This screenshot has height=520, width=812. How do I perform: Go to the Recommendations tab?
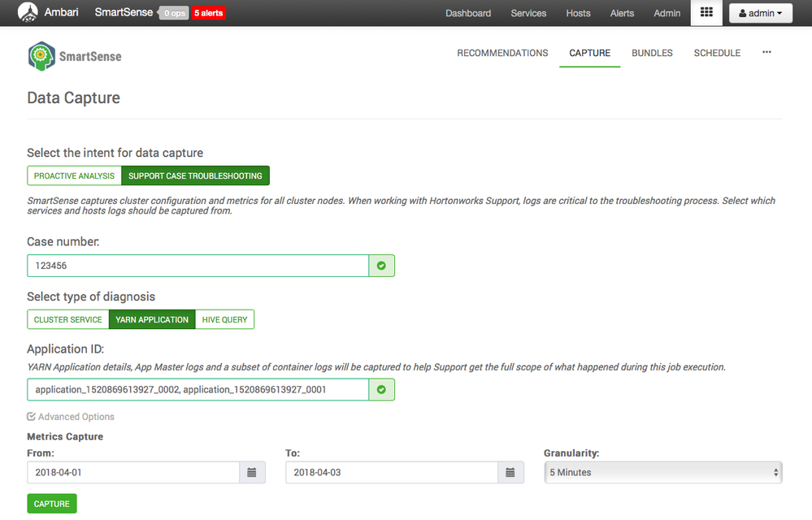502,53
